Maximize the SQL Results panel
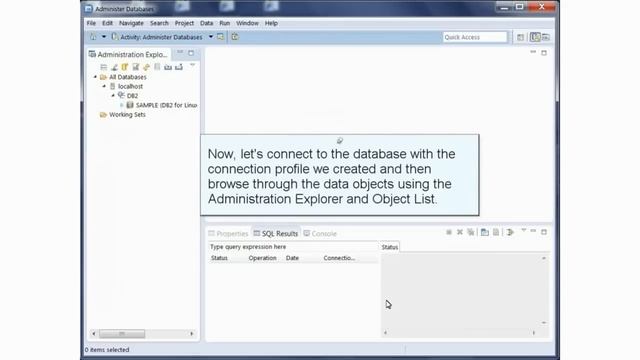Image resolution: width=640 pixels, height=360 pixels. pyautogui.click(x=544, y=232)
